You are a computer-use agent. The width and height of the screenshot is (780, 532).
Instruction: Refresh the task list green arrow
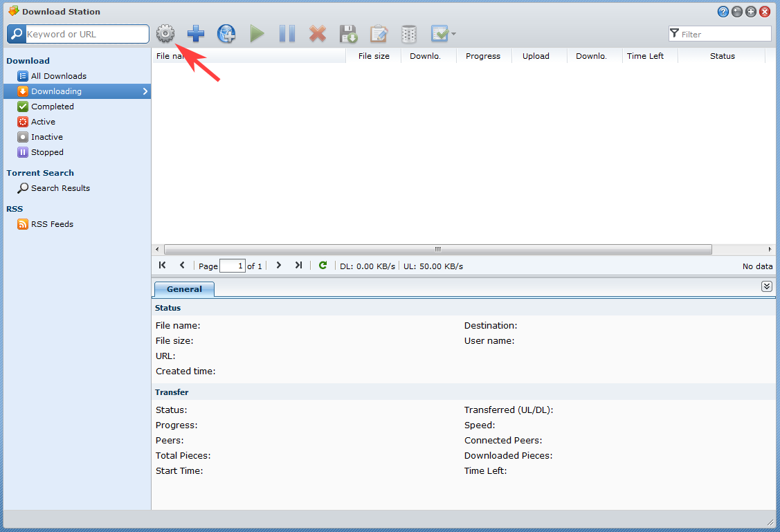click(x=323, y=266)
